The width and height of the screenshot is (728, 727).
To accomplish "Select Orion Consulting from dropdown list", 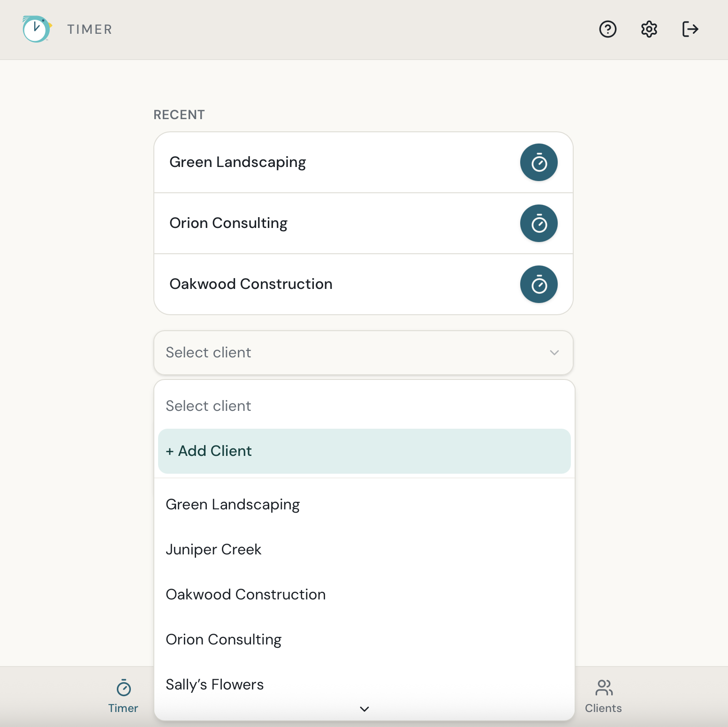I will point(364,640).
